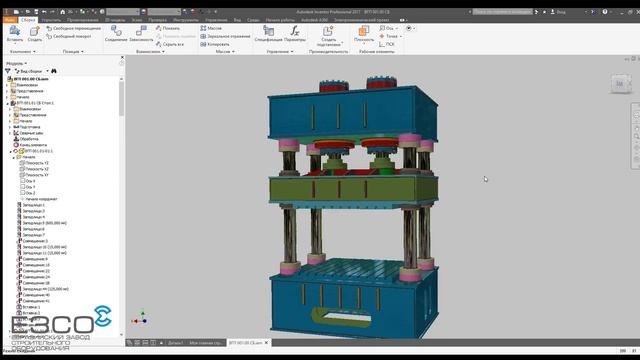Select Copy (Копировать) tool

tap(215, 44)
